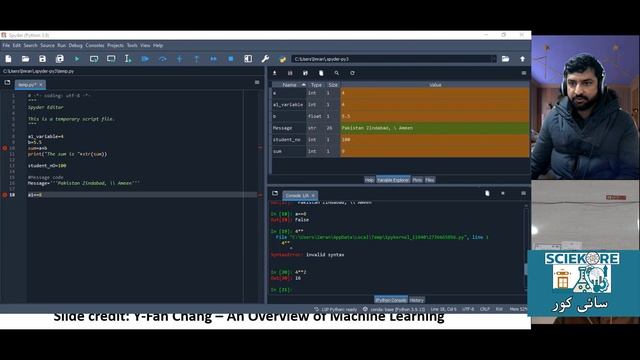Screen dimensions: 640x360
Task: Start debugging the file icon
Action: click(145, 59)
